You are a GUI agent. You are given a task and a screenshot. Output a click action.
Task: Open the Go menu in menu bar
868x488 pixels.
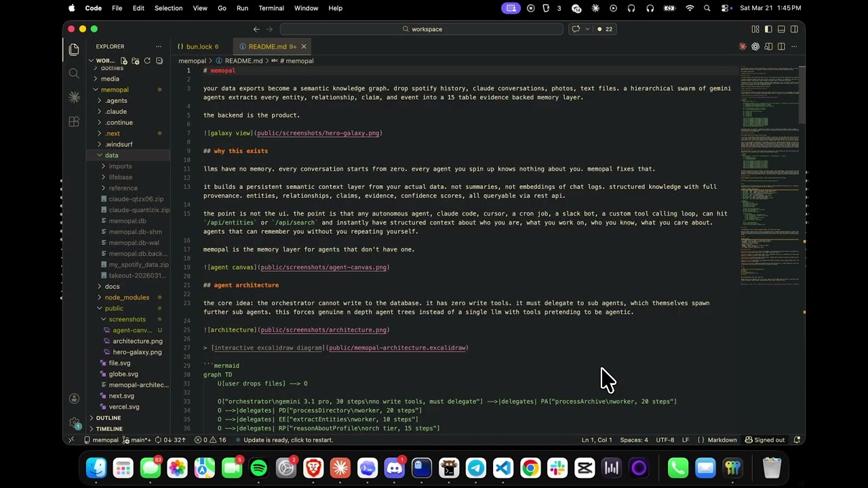pyautogui.click(x=222, y=8)
